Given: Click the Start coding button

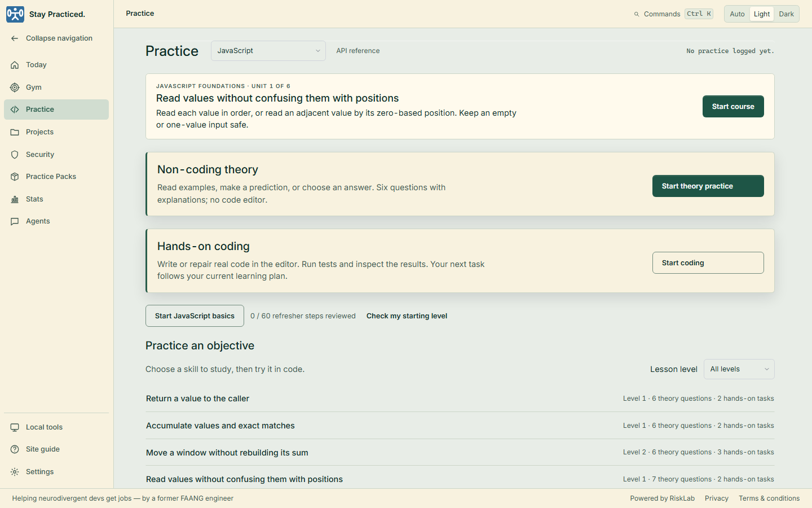Looking at the screenshot, I should tap(708, 263).
